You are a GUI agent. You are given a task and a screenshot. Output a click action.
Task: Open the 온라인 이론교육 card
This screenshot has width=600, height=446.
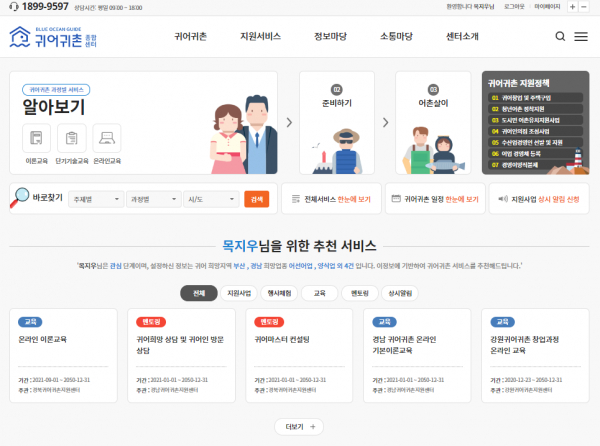[63, 355]
